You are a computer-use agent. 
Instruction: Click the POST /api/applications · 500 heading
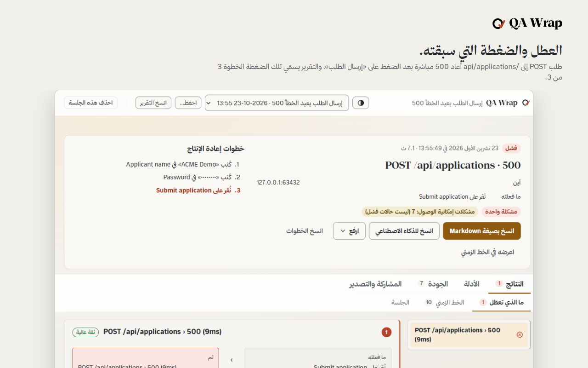point(453,165)
